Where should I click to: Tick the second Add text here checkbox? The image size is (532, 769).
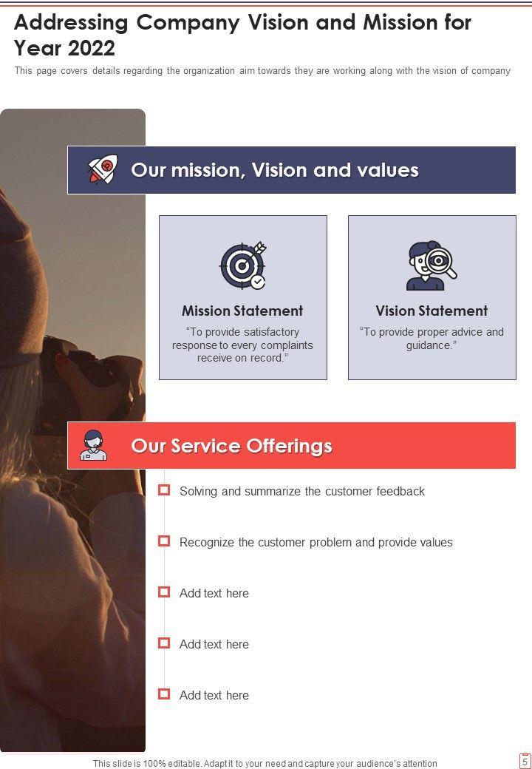(164, 643)
